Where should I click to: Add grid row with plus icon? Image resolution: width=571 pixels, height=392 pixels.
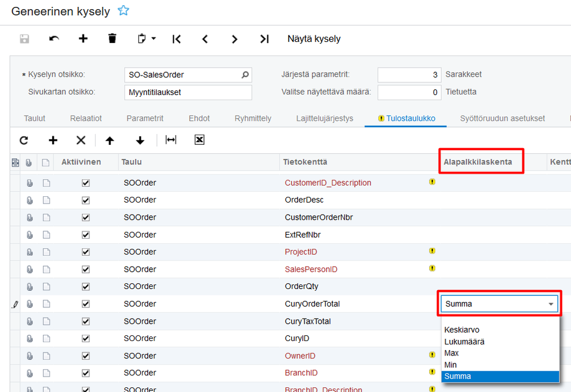[x=53, y=140]
